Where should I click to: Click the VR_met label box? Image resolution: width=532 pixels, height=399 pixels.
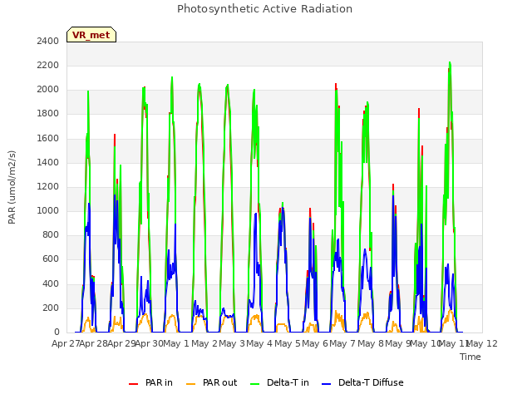tap(91, 35)
